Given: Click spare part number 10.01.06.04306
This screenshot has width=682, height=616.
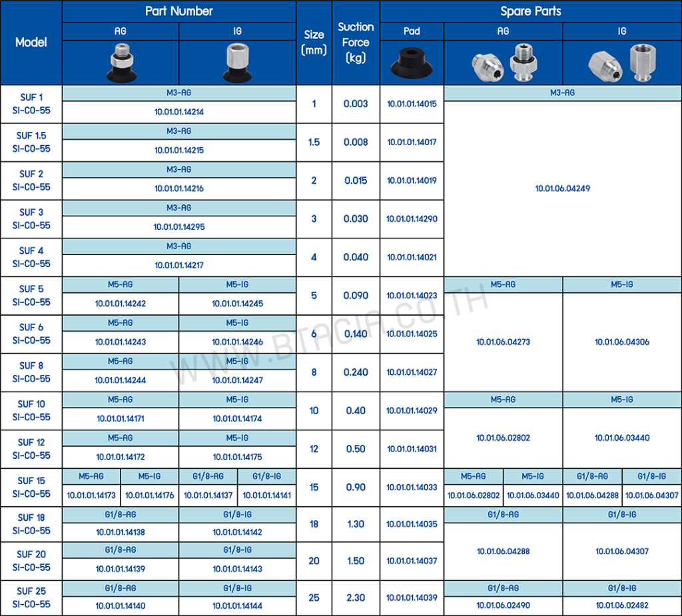Looking at the screenshot, I should [622, 342].
